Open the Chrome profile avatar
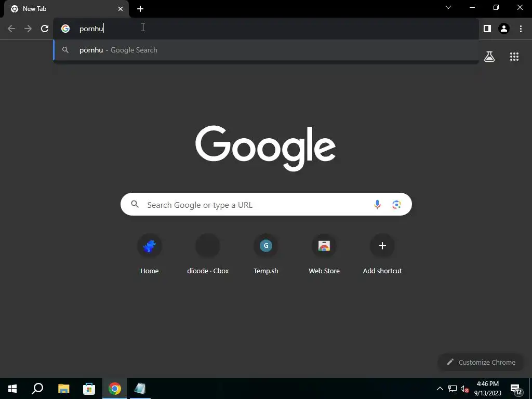The height and width of the screenshot is (399, 532). (x=504, y=29)
